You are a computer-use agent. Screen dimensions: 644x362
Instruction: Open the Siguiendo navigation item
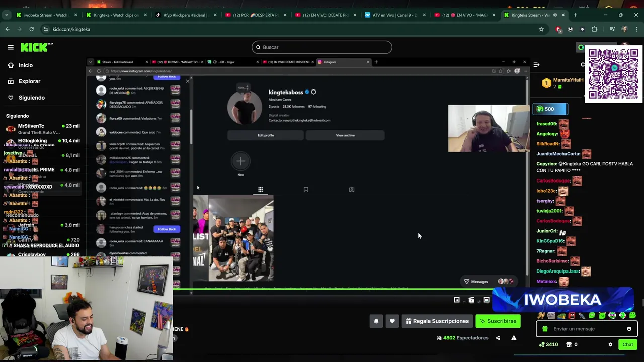click(x=26, y=98)
